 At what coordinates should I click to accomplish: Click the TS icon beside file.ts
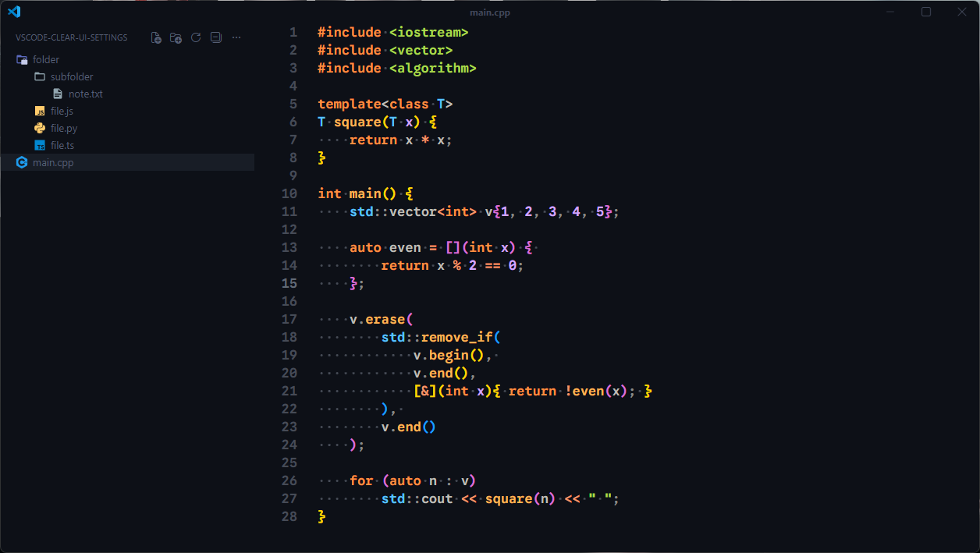coord(40,145)
